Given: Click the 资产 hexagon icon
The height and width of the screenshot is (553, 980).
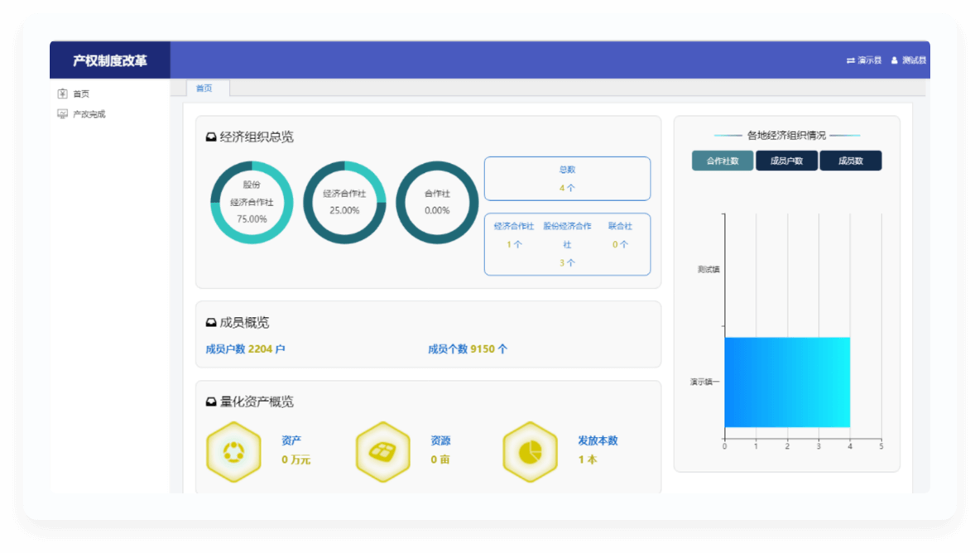Looking at the screenshot, I should pos(233,452).
